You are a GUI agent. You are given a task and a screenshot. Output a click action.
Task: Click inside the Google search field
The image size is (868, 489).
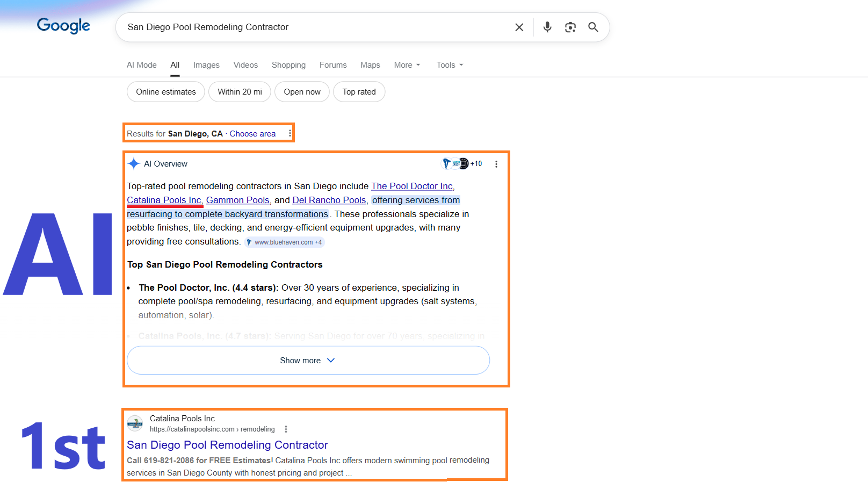pyautogui.click(x=312, y=27)
